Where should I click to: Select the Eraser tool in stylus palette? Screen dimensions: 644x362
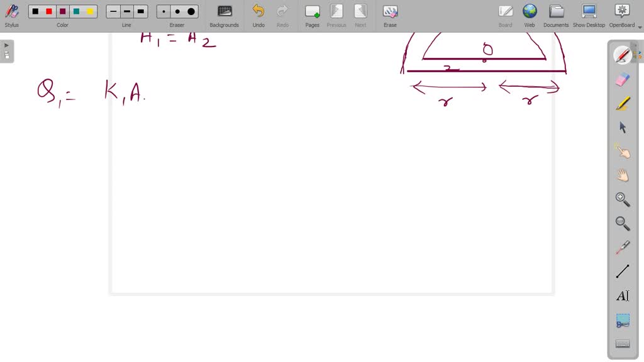point(622,79)
